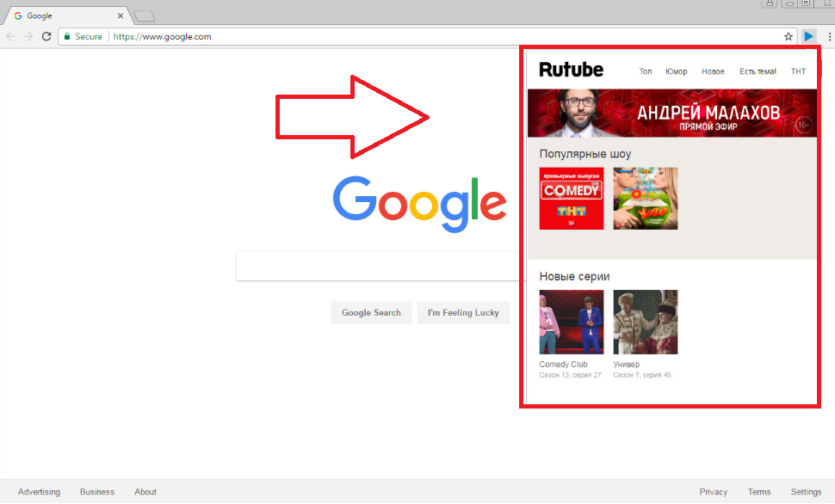Reload the page with the refresh icon
This screenshot has height=504, width=835.
point(46,37)
